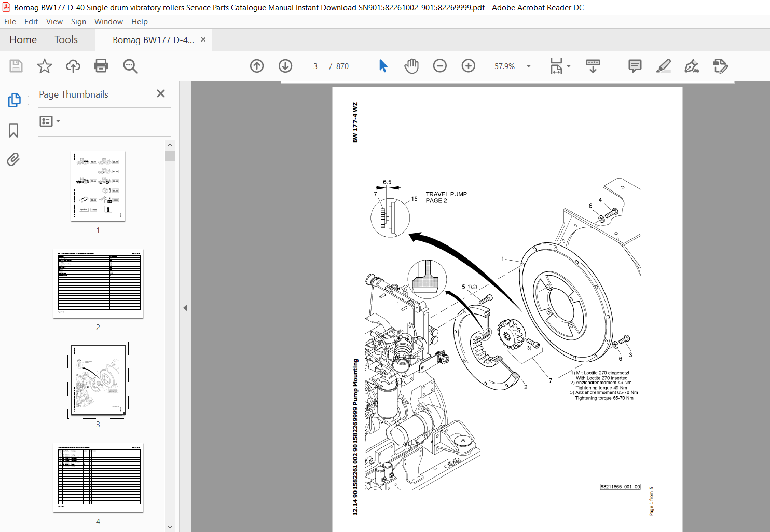Open the View menu
770x532 pixels.
[x=54, y=22]
